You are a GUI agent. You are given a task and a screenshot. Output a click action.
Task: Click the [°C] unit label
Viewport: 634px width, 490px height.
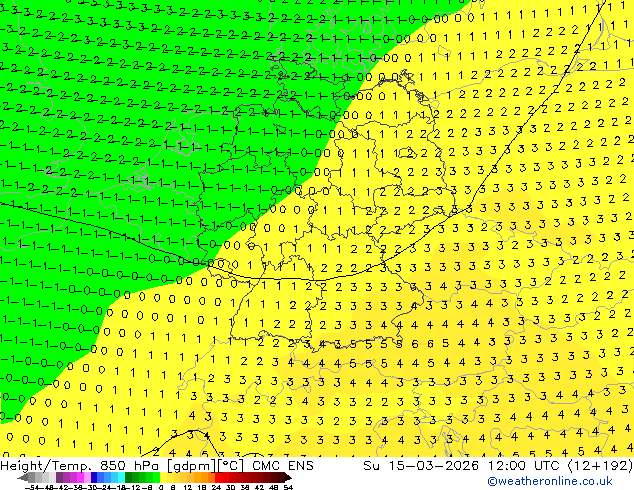point(230,466)
